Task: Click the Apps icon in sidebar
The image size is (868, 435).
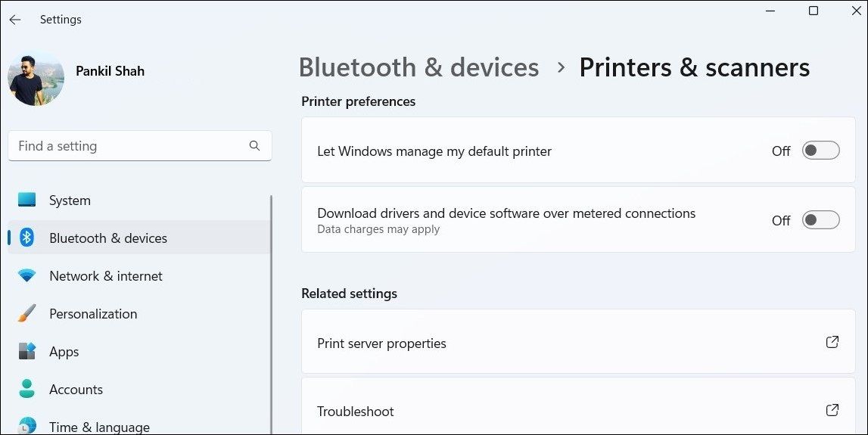Action: tap(27, 352)
